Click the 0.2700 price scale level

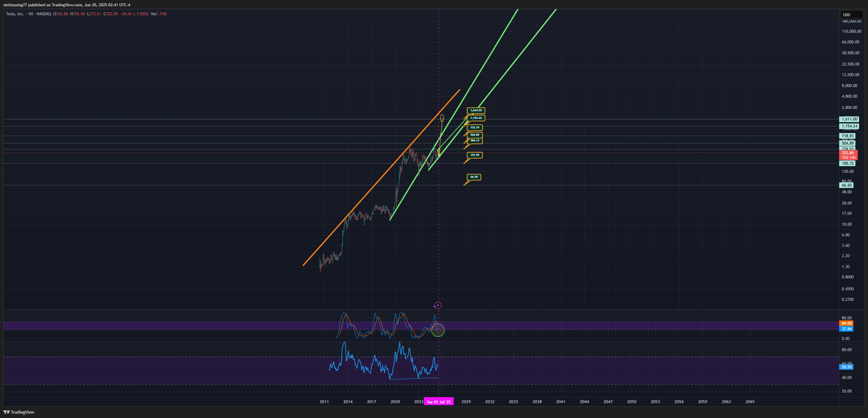point(847,299)
